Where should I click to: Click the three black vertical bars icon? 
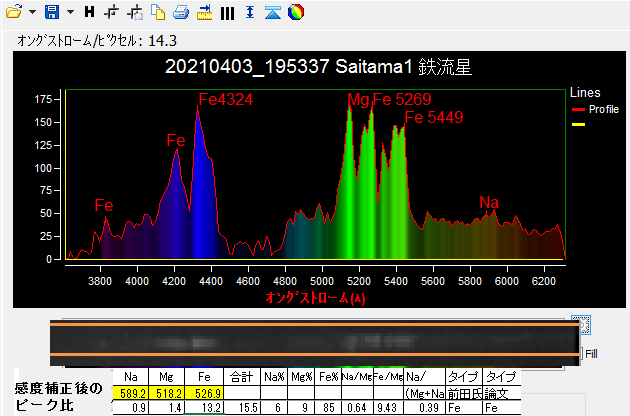(x=227, y=13)
